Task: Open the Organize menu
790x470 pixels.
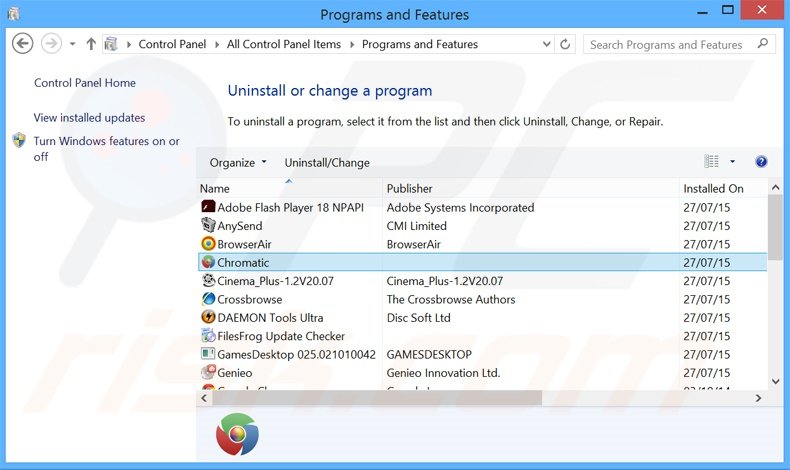Action: 238,163
